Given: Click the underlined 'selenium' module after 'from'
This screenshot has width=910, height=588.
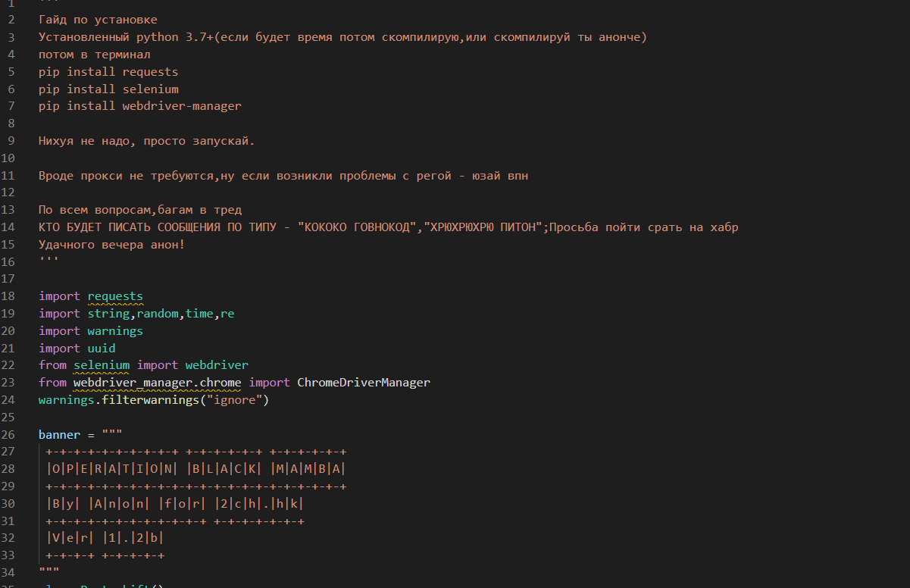Looking at the screenshot, I should coord(102,365).
